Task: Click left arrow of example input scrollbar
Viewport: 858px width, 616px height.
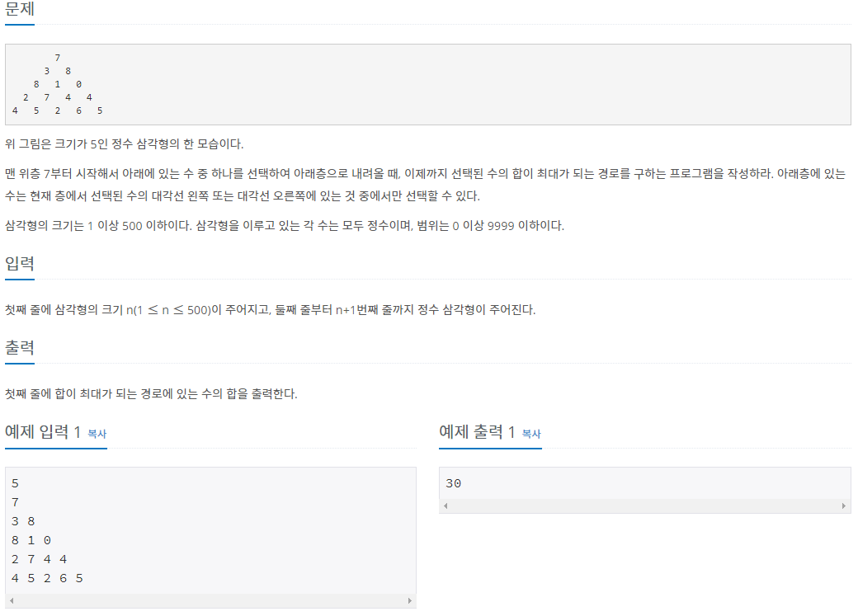Action: click(12, 600)
